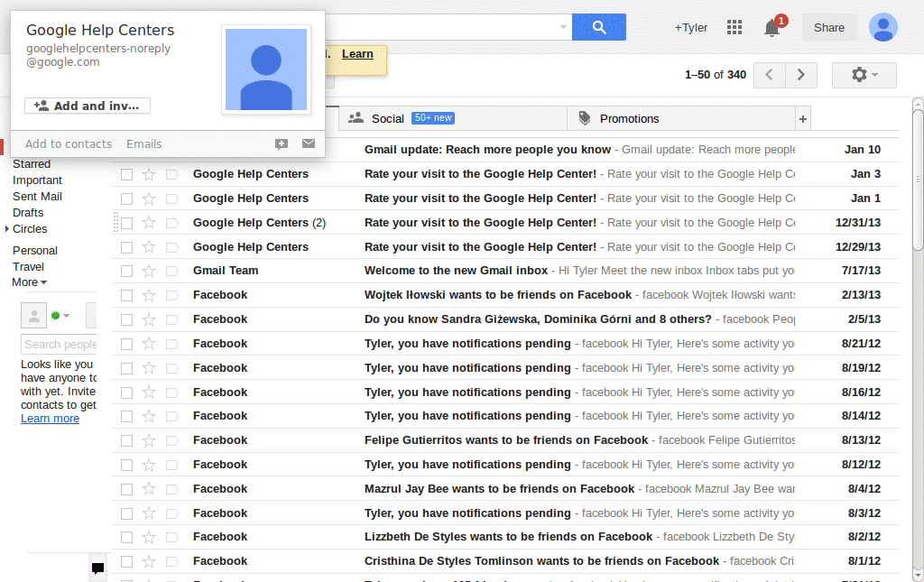Select the Jan 3 Google Help Centers email

click(x=126, y=174)
